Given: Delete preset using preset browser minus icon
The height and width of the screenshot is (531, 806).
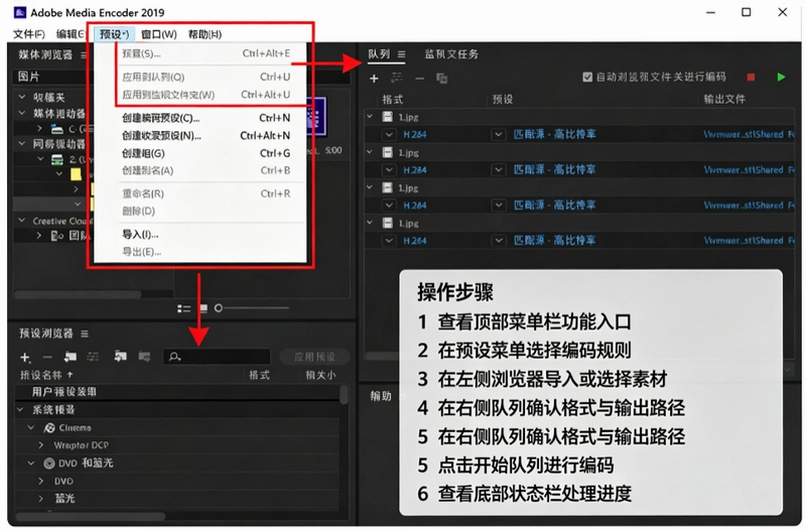Looking at the screenshot, I should 47,357.
